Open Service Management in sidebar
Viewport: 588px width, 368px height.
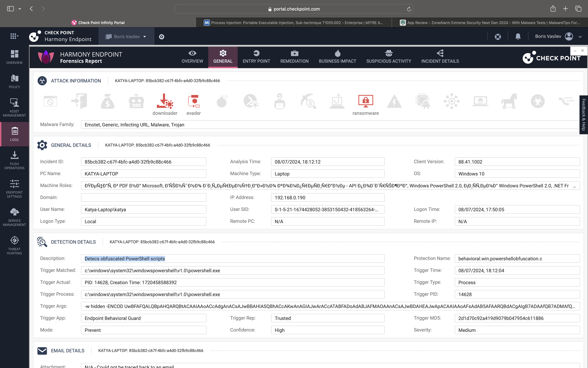click(x=14, y=217)
